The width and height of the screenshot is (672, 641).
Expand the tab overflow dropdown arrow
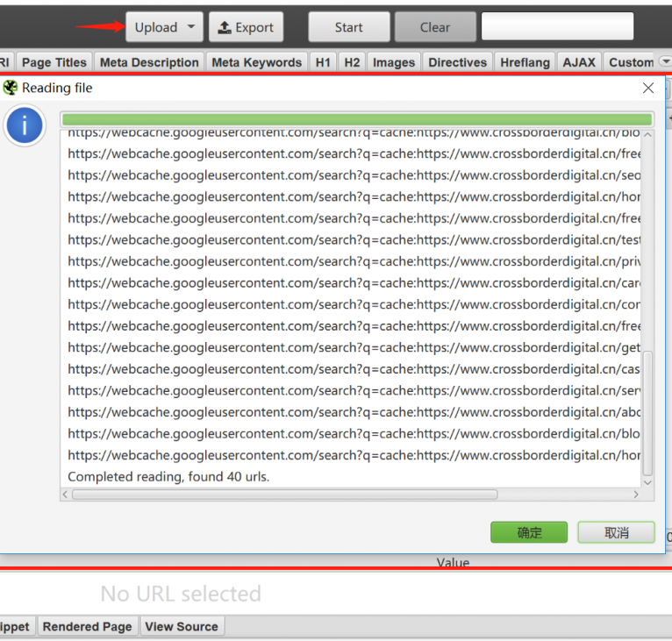pos(664,62)
